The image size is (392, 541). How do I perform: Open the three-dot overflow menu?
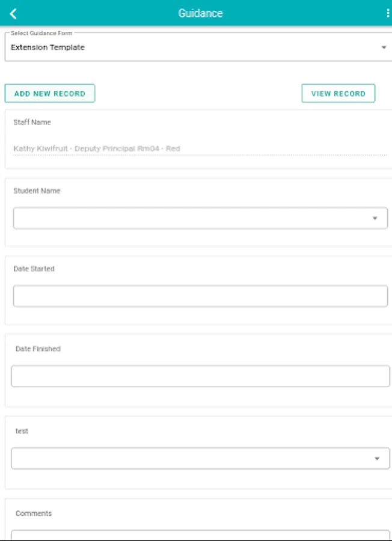click(x=388, y=13)
